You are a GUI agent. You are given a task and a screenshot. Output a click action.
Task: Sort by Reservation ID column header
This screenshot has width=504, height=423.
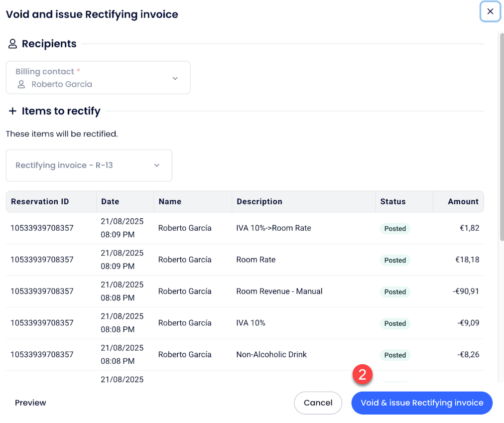pos(40,202)
